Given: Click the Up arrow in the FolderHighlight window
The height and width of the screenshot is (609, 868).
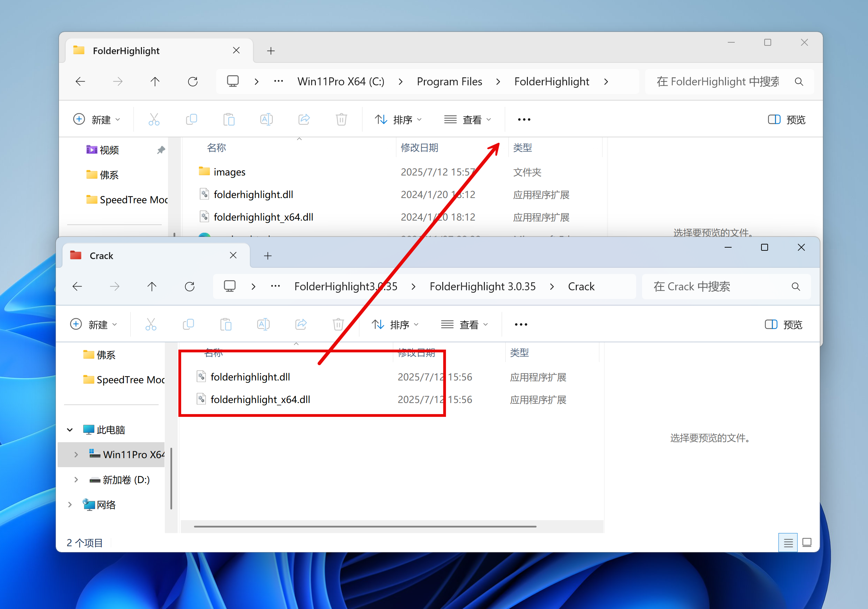Looking at the screenshot, I should pos(155,82).
